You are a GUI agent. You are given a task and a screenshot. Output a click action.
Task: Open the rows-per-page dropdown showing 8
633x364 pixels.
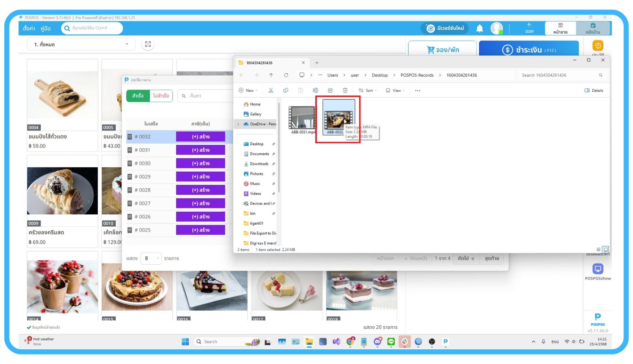(x=151, y=258)
